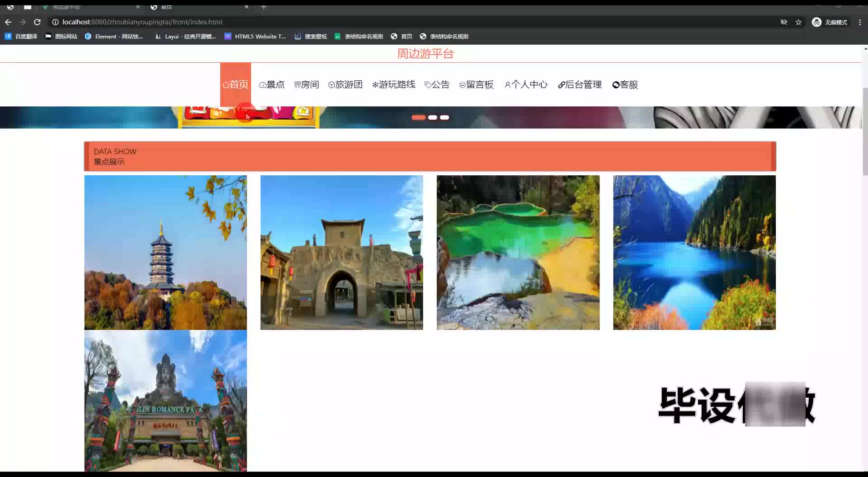Click the 后台管理 link
Screen dimensions: 868x477
(580, 85)
